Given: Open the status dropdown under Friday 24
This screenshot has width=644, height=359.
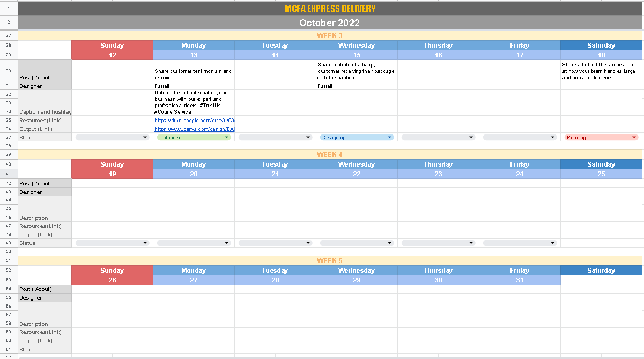Looking at the screenshot, I should pos(520,243).
